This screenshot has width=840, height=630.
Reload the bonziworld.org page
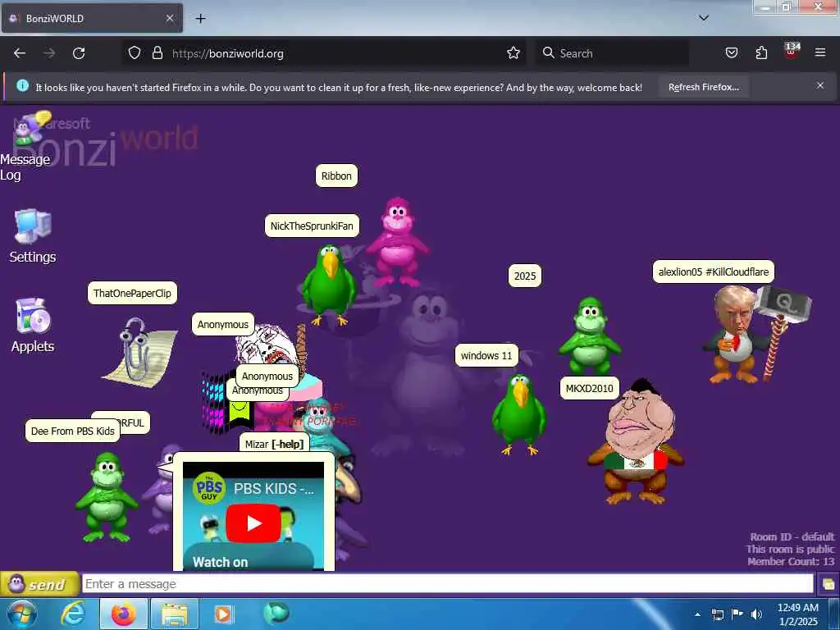(x=79, y=53)
